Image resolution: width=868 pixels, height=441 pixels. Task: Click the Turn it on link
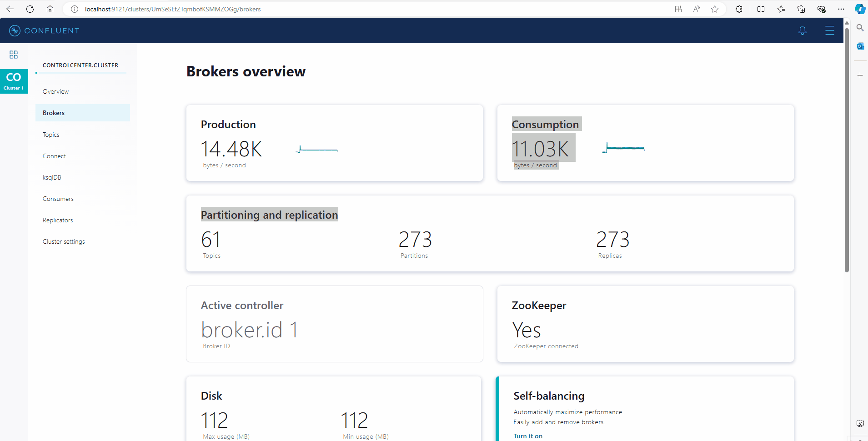527,436
